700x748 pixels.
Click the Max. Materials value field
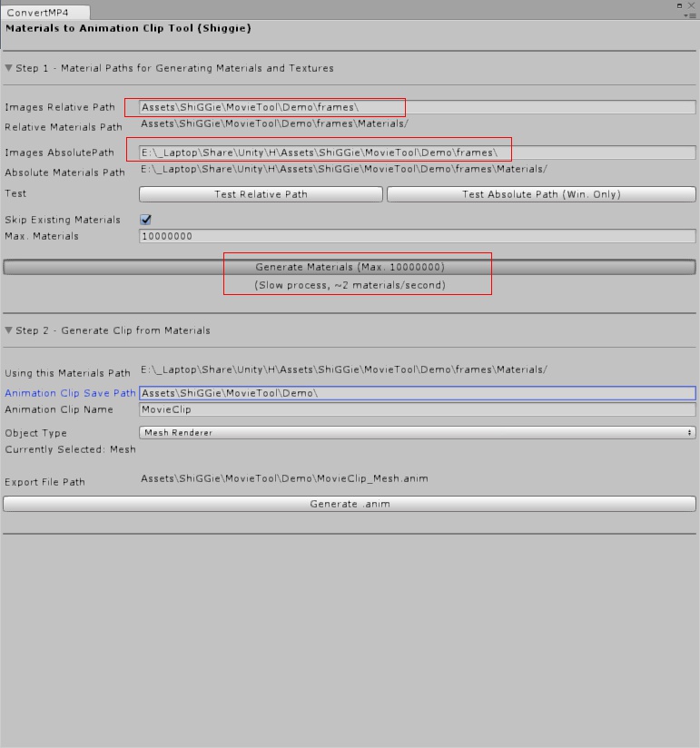click(417, 236)
